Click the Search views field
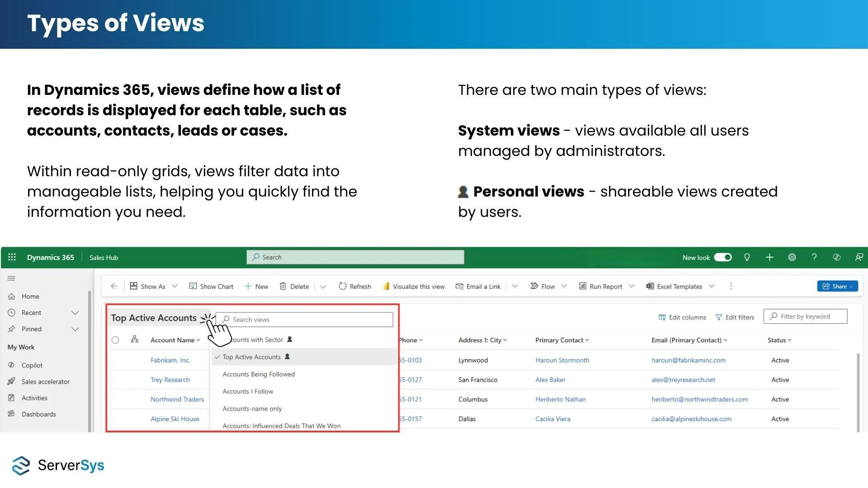This screenshot has width=868, height=488. [304, 319]
